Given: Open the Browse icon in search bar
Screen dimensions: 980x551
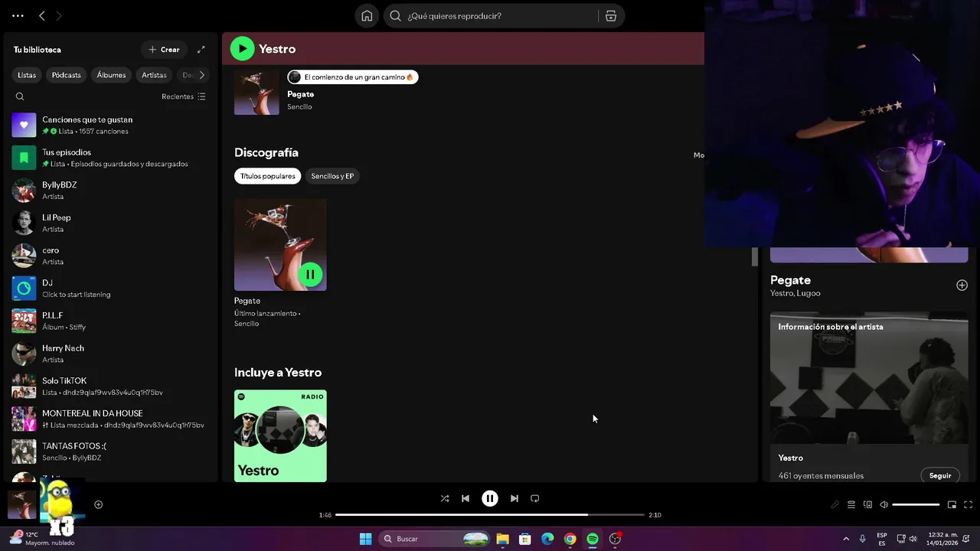Looking at the screenshot, I should tap(611, 16).
